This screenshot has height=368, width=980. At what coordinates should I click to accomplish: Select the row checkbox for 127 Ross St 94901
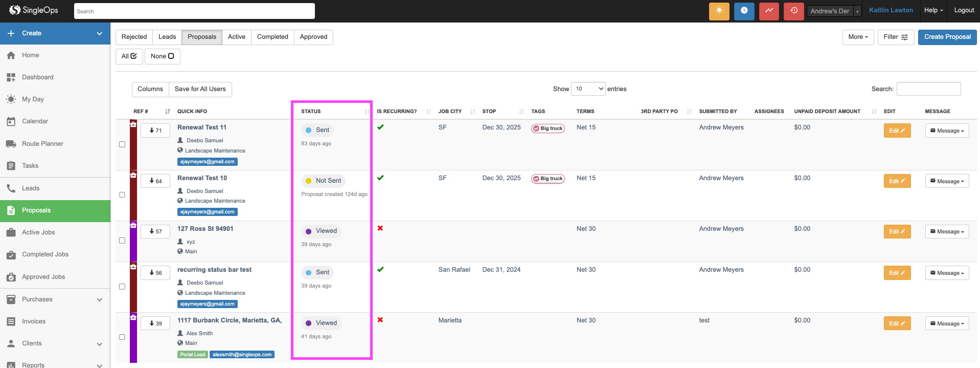(122, 241)
